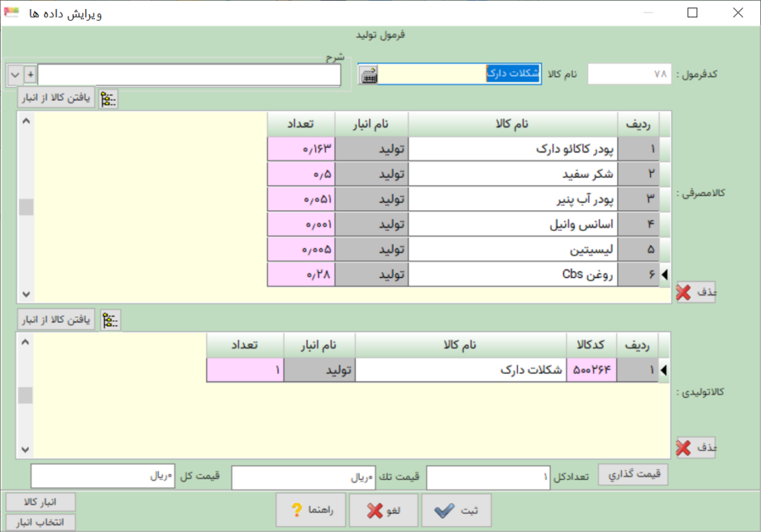Click the tree icon above produced goods table
This screenshot has width=761, height=532.
tap(111, 320)
